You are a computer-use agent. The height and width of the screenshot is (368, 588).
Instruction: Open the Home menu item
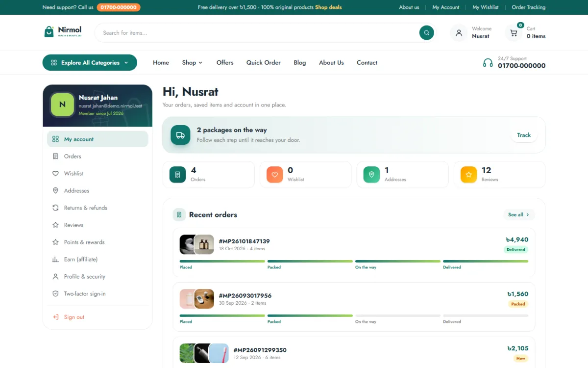coord(161,62)
